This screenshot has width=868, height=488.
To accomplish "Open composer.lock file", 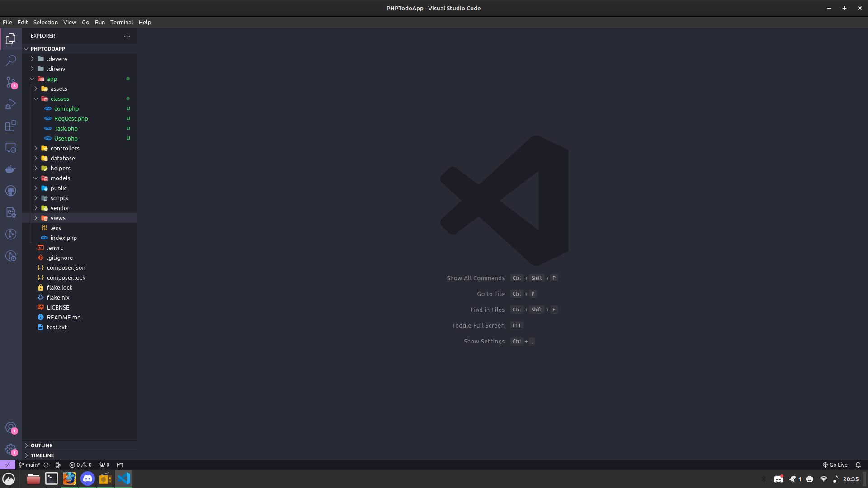I will 80,277.
